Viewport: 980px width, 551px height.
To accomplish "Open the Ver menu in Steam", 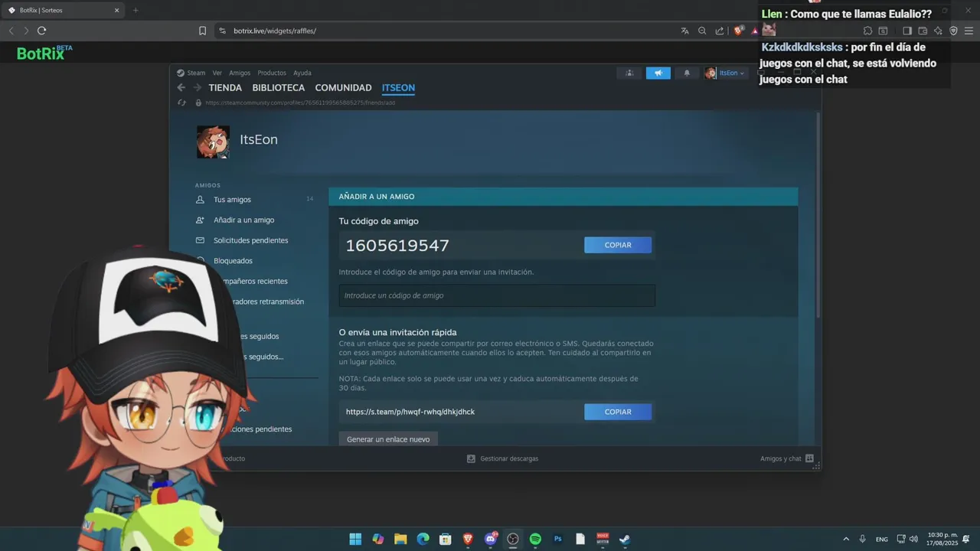I will click(x=217, y=73).
